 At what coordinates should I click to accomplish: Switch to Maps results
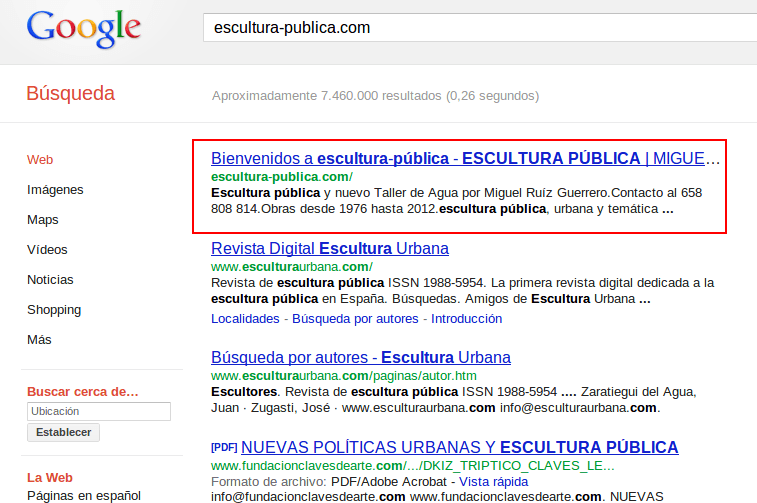[42, 220]
